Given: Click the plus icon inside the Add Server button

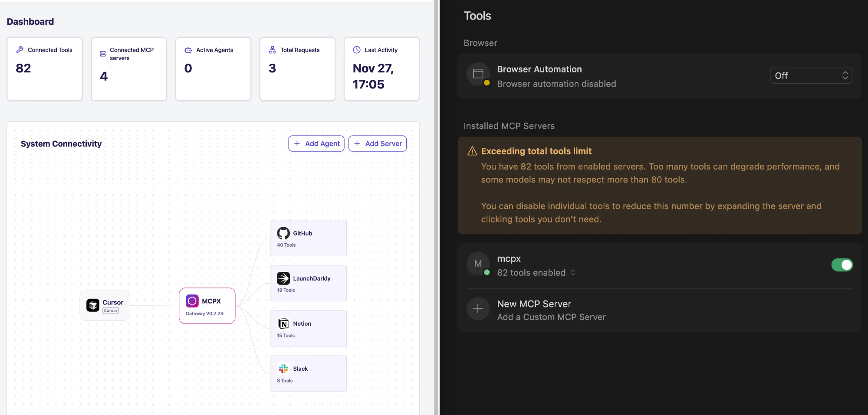Looking at the screenshot, I should click(x=357, y=144).
